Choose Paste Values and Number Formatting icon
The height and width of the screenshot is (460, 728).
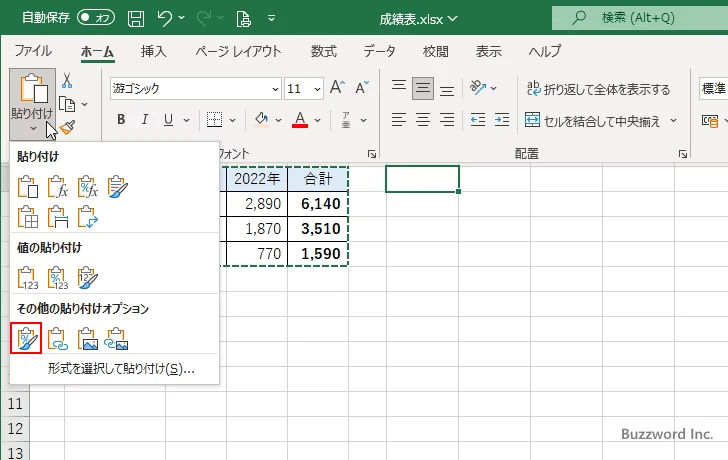click(58, 278)
